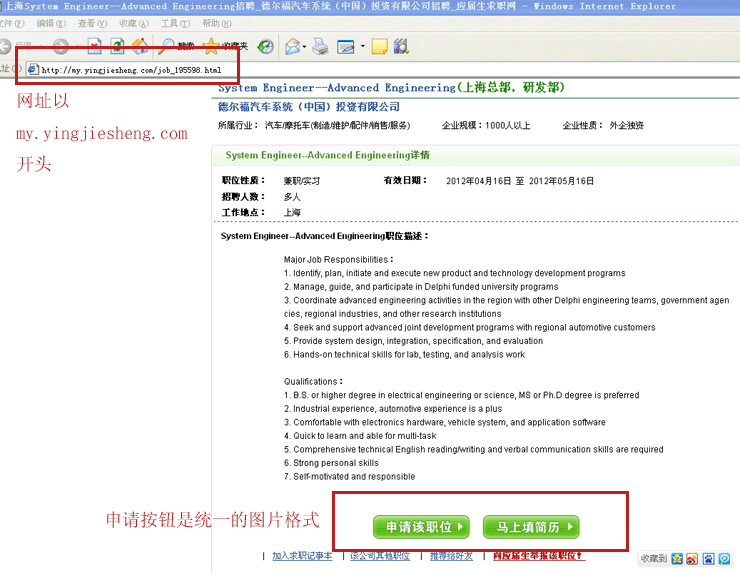Click the company name 德尔福汽车系统 link
Screen dimensions: 740x573
pos(309,107)
